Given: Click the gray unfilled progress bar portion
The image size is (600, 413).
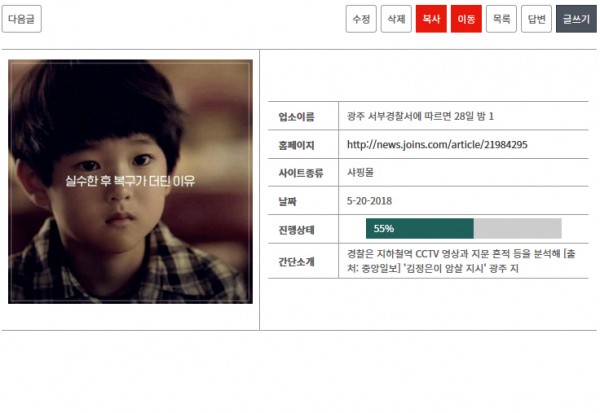Looking at the screenshot, I should 518,229.
